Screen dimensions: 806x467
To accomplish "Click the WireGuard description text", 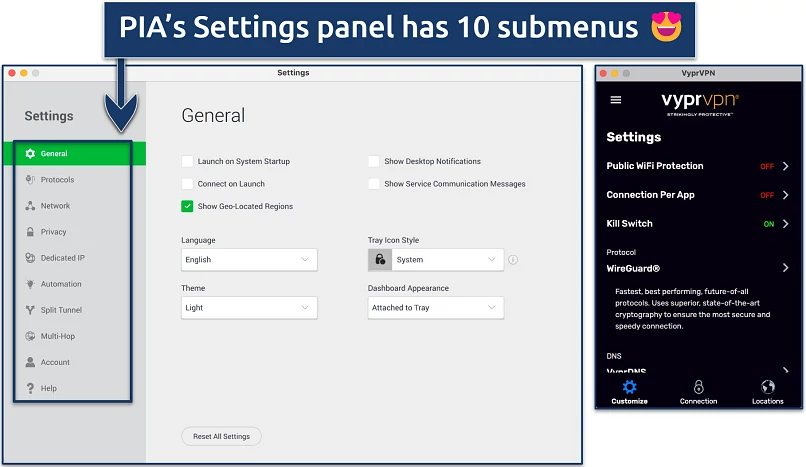I will (x=692, y=309).
